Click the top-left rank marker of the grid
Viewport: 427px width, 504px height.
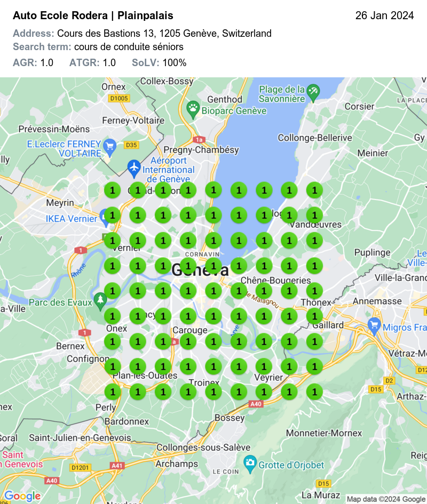pyautogui.click(x=113, y=190)
